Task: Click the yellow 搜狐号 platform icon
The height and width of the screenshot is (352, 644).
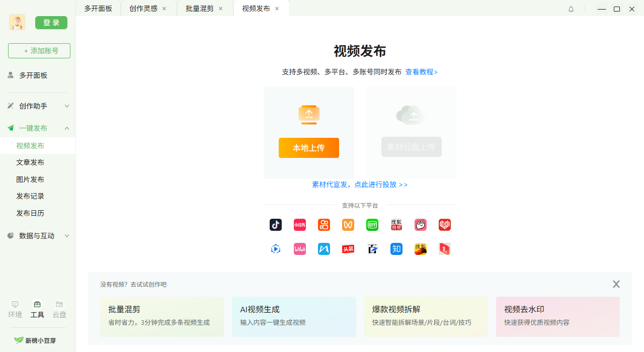Action: tap(421, 249)
